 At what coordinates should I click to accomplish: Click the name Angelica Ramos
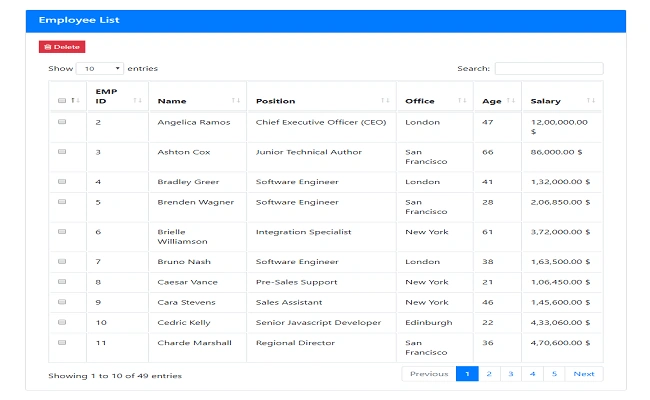tap(194, 122)
